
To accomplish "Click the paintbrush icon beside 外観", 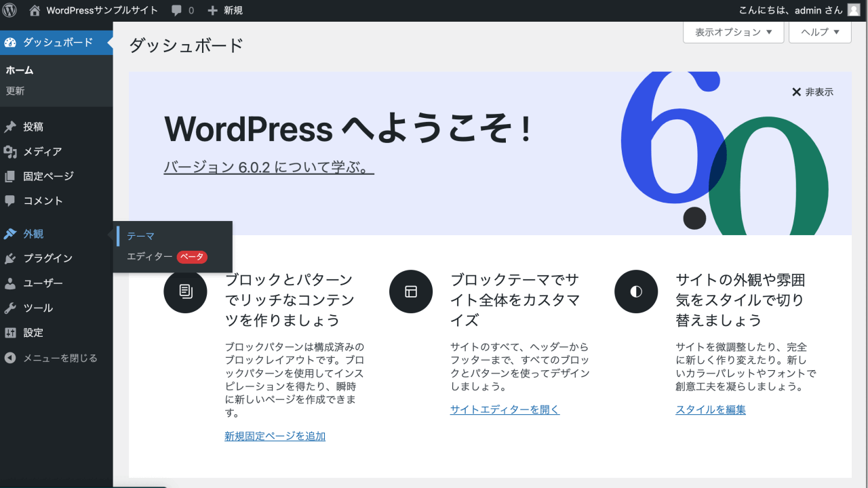I will [x=10, y=234].
